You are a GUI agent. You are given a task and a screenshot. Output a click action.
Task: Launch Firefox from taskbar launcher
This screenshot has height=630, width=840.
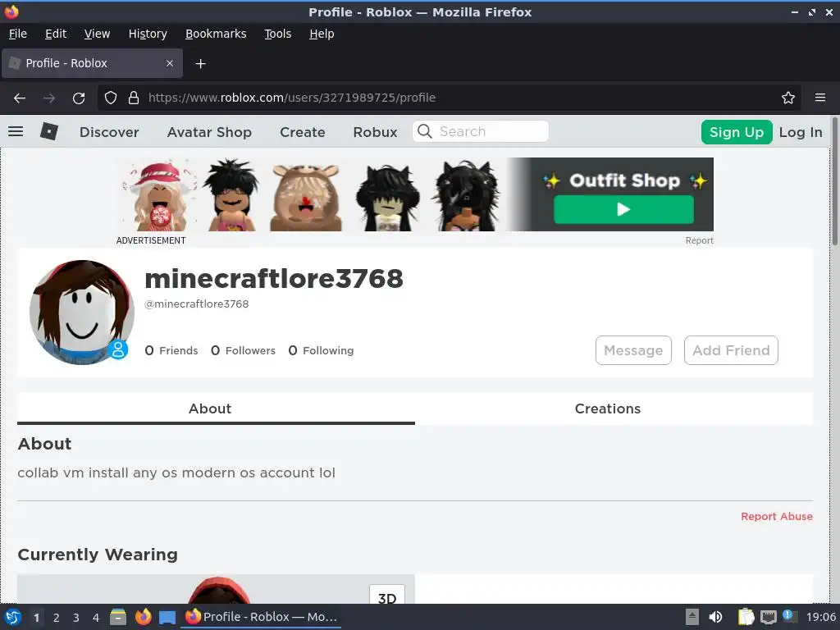tap(143, 617)
